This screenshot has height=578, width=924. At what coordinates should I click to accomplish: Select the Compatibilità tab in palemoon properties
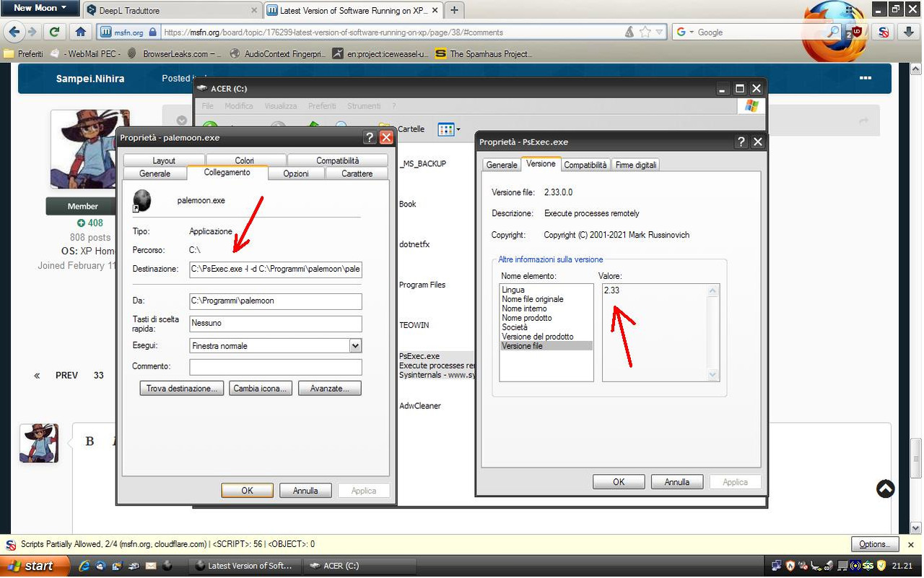pyautogui.click(x=338, y=160)
